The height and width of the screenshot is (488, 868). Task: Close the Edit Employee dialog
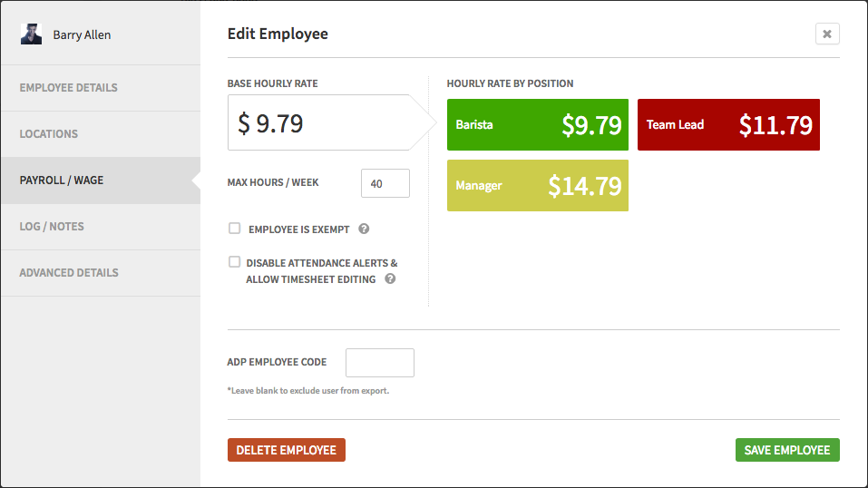tap(827, 34)
